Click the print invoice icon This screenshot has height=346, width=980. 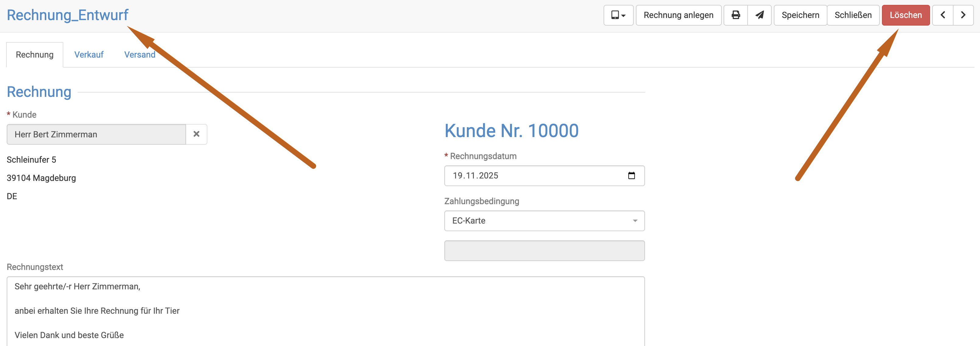click(x=735, y=15)
